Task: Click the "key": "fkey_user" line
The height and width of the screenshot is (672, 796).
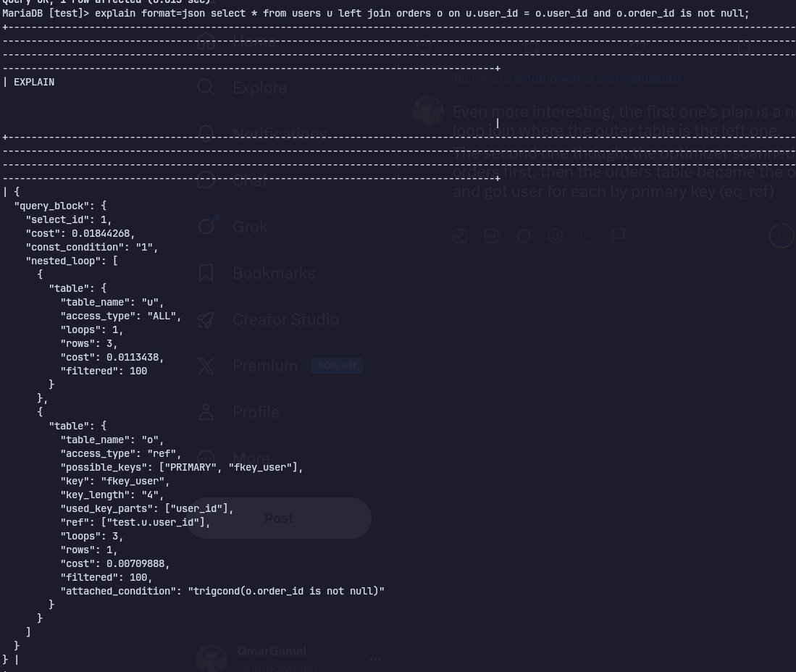Action: [x=115, y=481]
